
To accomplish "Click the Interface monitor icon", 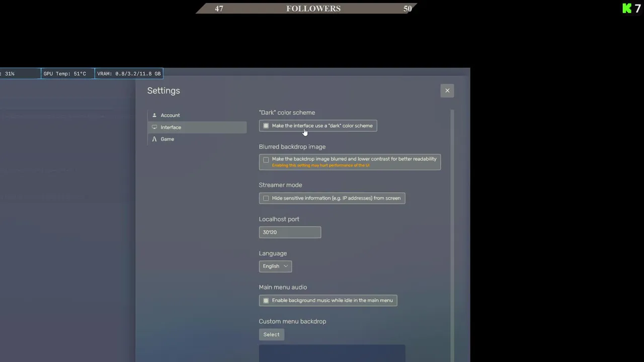I will coord(154,127).
